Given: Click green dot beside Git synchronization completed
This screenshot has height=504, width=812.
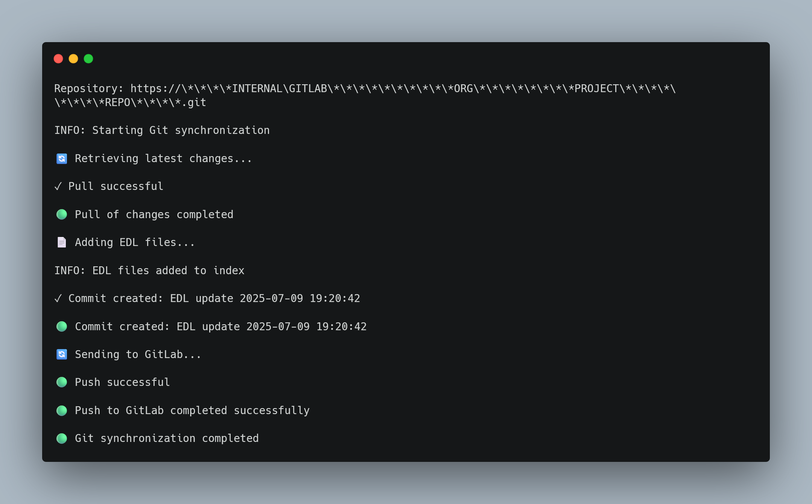Looking at the screenshot, I should (62, 438).
